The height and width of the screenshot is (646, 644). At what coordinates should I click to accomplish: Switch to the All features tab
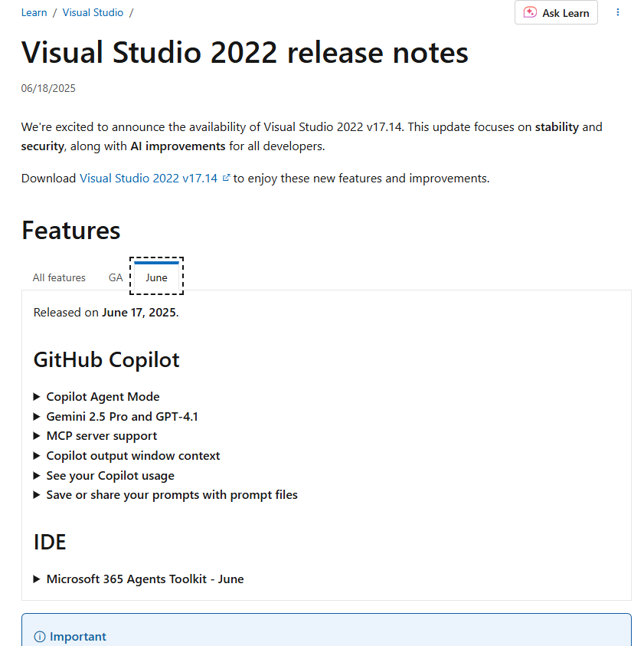point(59,277)
